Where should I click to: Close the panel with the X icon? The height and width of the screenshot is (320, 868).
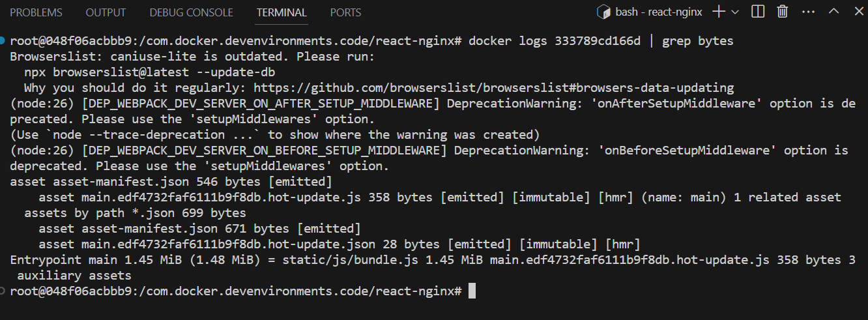point(855,12)
